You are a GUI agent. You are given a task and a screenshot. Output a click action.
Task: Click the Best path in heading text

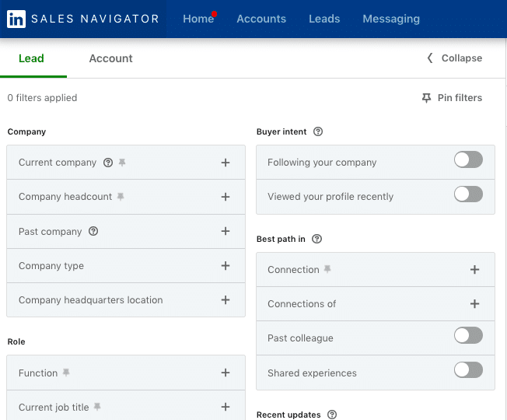[281, 240]
